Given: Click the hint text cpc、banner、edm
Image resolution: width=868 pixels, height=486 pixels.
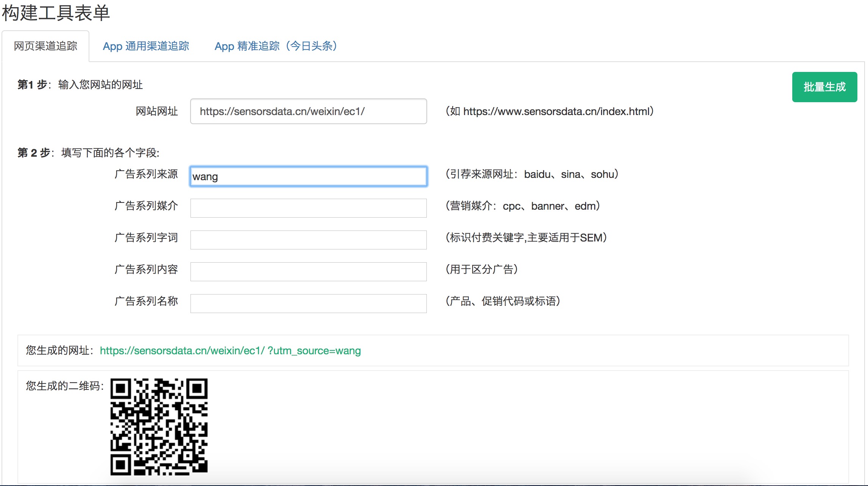Looking at the screenshot, I should coord(523,206).
